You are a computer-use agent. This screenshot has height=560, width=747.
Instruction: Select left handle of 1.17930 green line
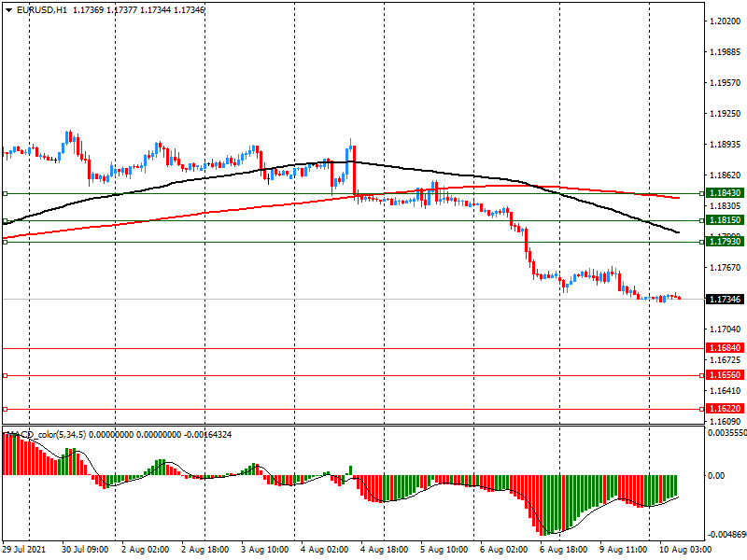[x=6, y=243]
